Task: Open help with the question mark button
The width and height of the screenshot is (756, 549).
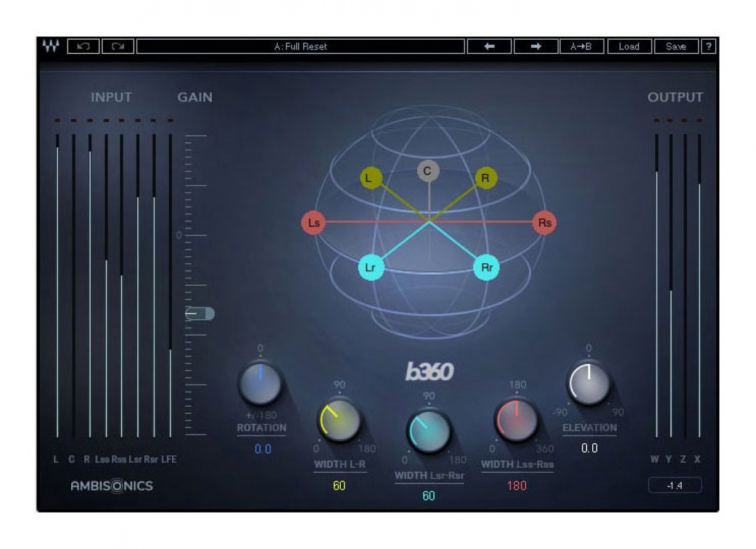Action: 708,47
